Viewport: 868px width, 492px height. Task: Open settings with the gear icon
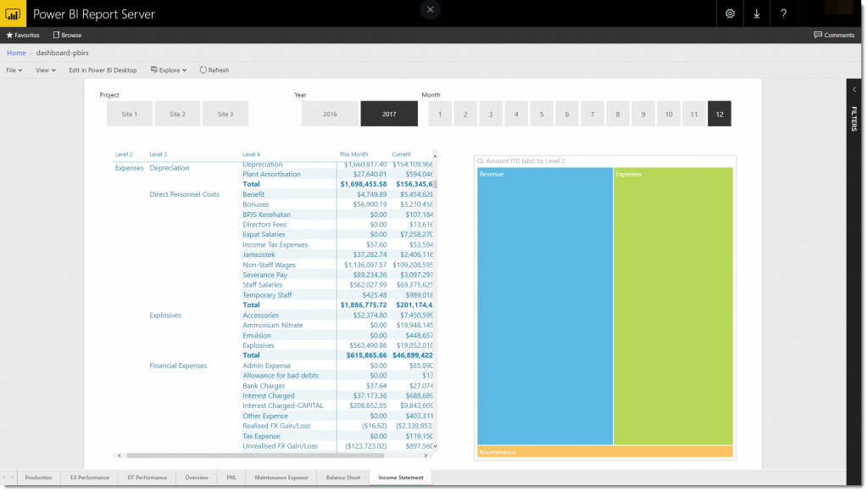pyautogui.click(x=730, y=14)
